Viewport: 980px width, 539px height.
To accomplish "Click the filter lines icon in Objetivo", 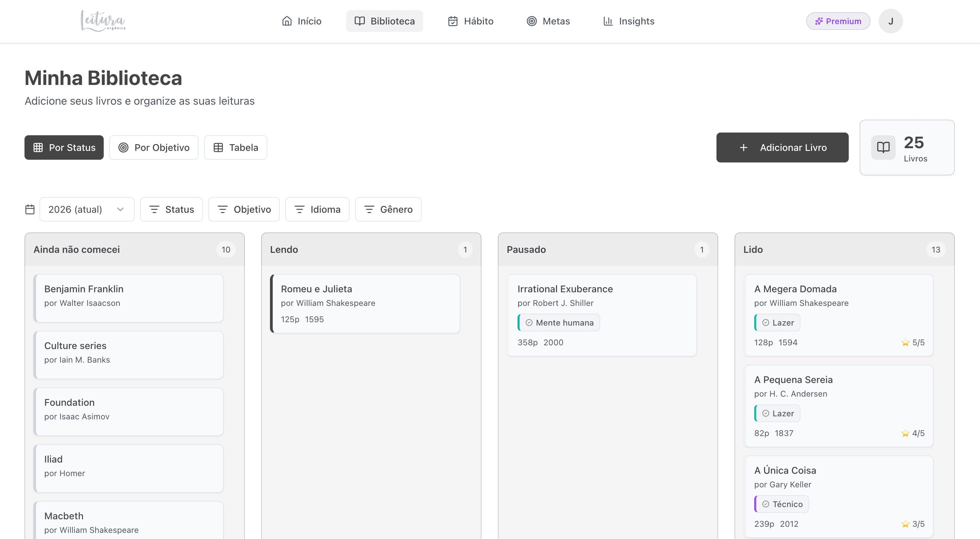I will tap(222, 209).
